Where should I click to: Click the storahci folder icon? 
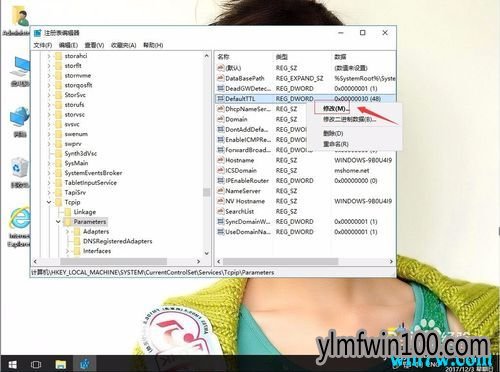(59, 56)
